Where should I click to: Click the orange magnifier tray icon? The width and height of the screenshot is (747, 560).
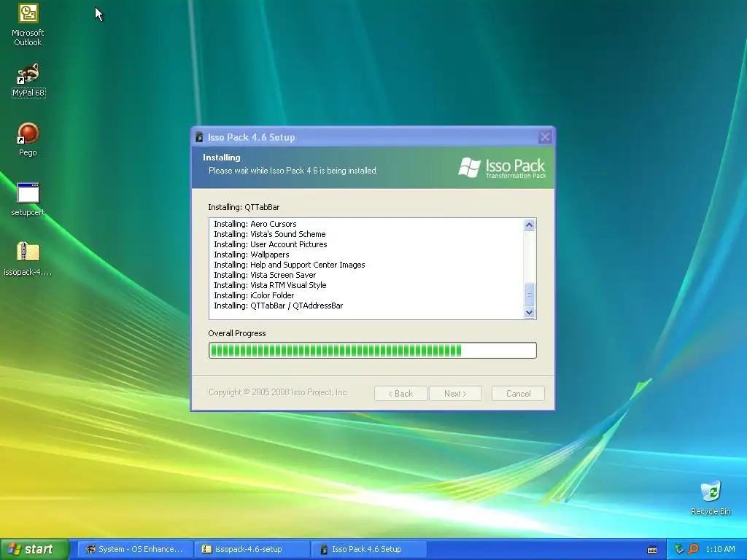pyautogui.click(x=693, y=549)
